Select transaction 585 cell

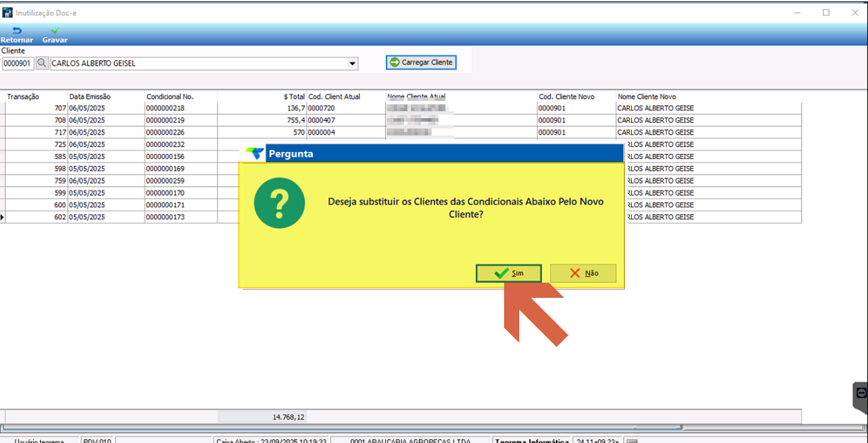tap(37, 157)
